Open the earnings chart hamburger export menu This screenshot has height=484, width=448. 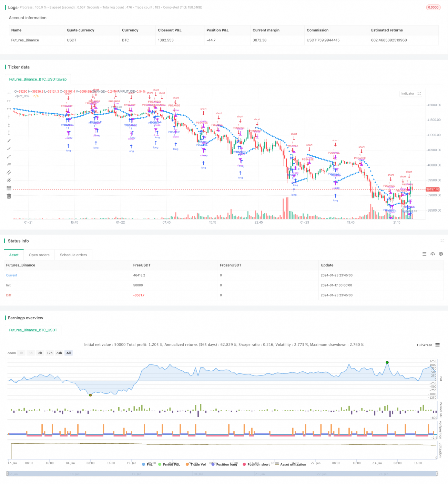click(x=437, y=345)
